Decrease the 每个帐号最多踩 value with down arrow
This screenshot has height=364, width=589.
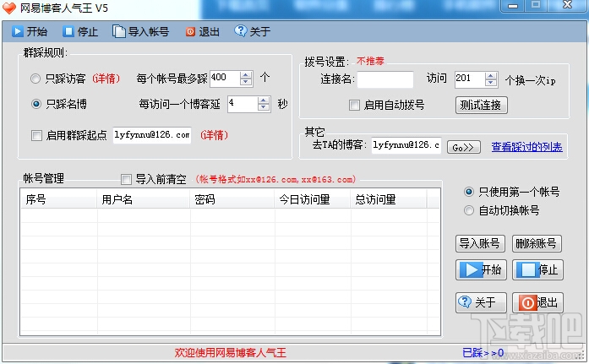click(246, 82)
